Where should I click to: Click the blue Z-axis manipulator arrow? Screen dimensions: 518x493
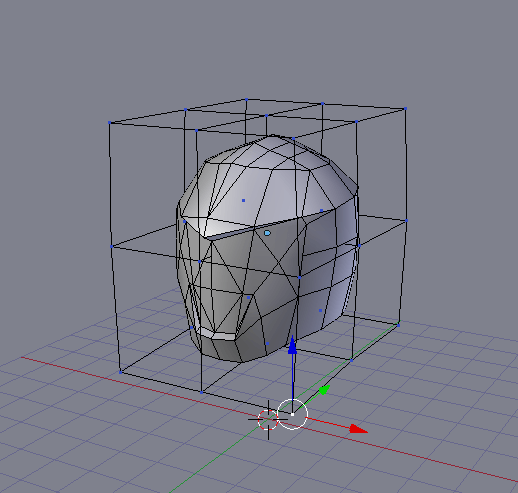292,345
